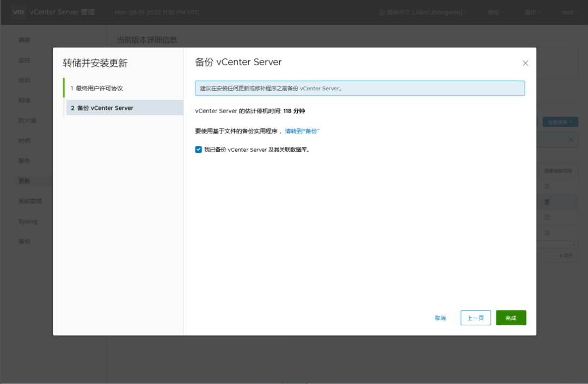Uncheck 我已备份 vCenter Server checkbox

click(198, 150)
